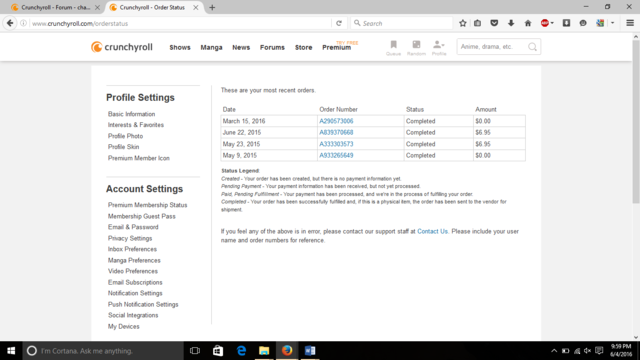Screen dimensions: 640x360
Task: Reload the page with the refresh icon
Action: (339, 23)
